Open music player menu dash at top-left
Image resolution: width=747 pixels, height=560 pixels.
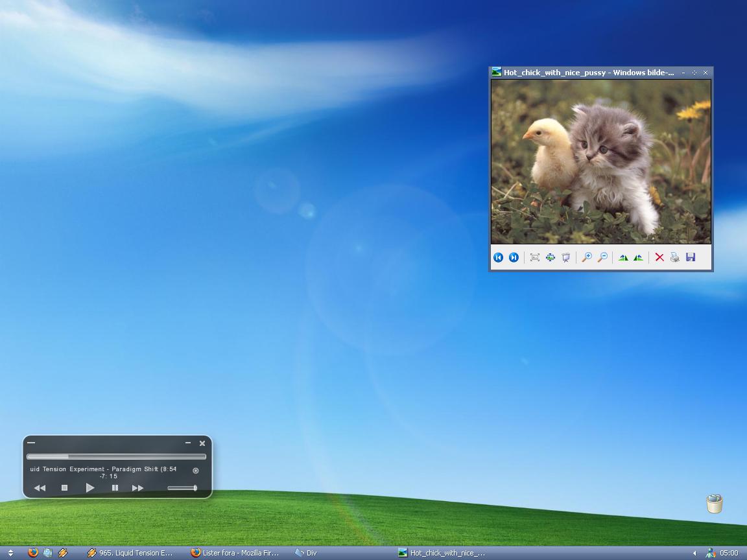(x=31, y=443)
